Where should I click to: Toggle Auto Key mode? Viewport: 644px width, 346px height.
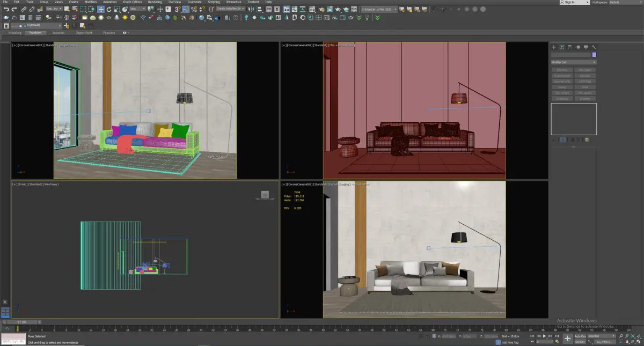(581, 336)
